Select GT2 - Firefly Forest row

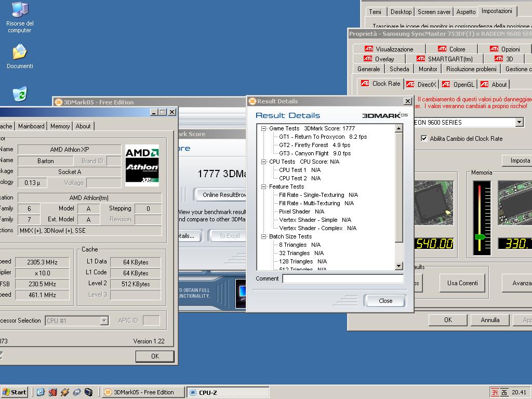pyautogui.click(x=314, y=145)
